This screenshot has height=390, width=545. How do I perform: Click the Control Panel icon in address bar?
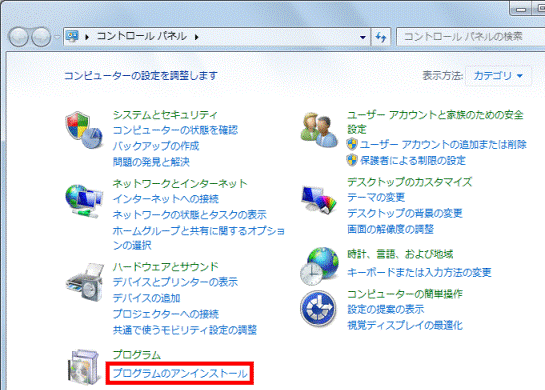pyautogui.click(x=72, y=36)
